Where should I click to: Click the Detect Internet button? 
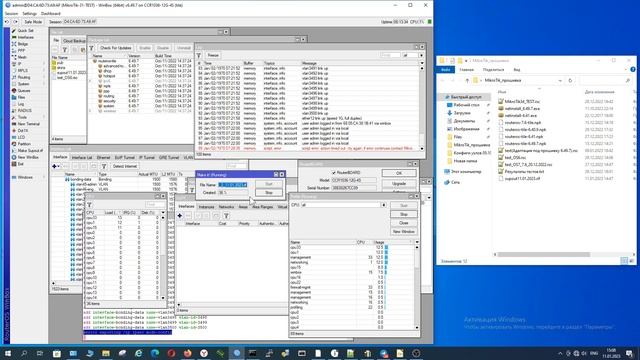(124, 166)
